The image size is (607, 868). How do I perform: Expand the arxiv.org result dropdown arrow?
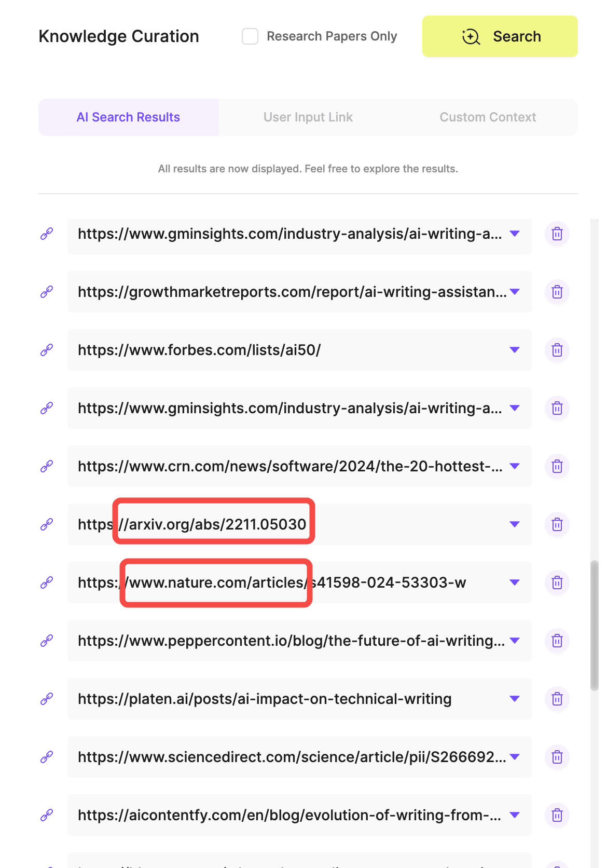pos(514,524)
